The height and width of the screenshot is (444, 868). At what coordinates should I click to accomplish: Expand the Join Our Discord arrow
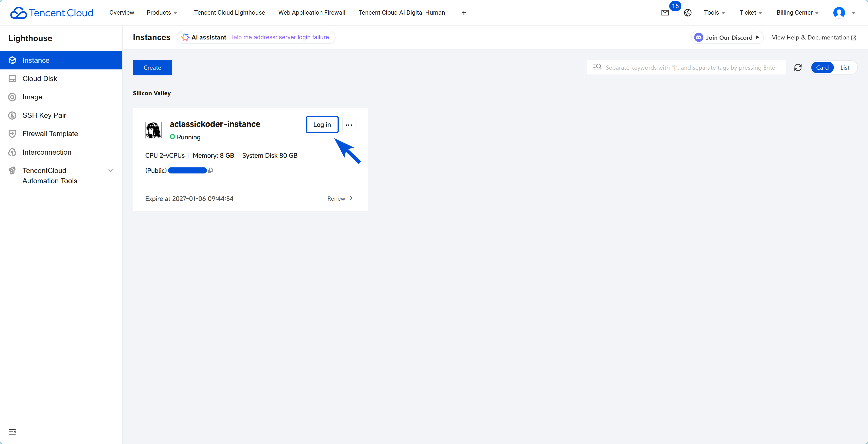[757, 37]
